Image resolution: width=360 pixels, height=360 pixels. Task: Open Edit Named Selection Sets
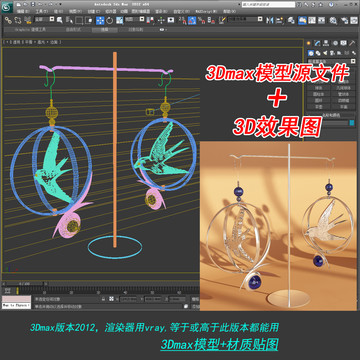222,20
